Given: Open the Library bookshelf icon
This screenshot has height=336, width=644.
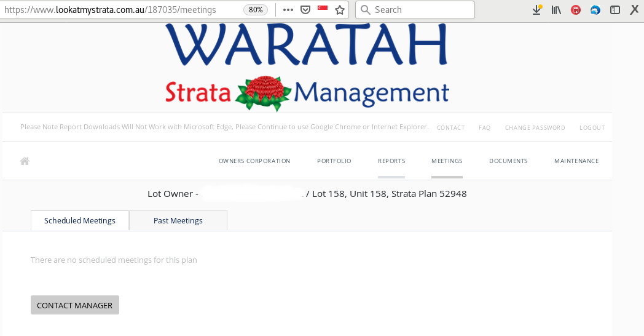Looking at the screenshot, I should (556, 10).
